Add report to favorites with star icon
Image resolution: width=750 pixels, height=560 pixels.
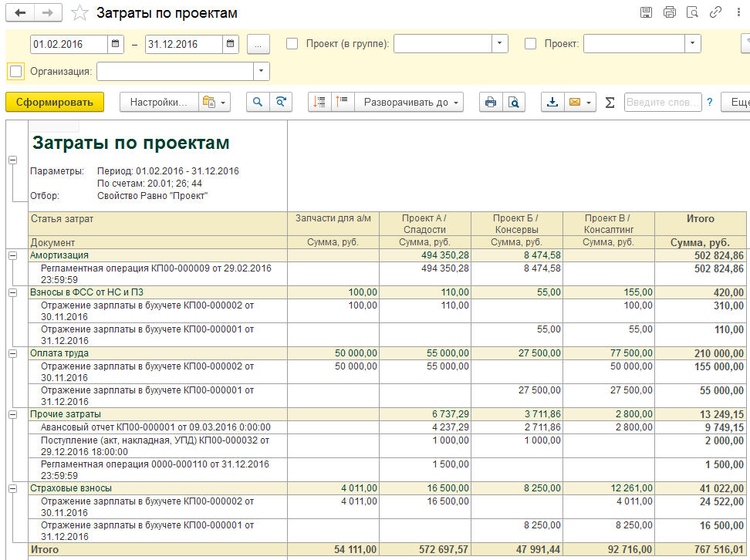point(79,13)
